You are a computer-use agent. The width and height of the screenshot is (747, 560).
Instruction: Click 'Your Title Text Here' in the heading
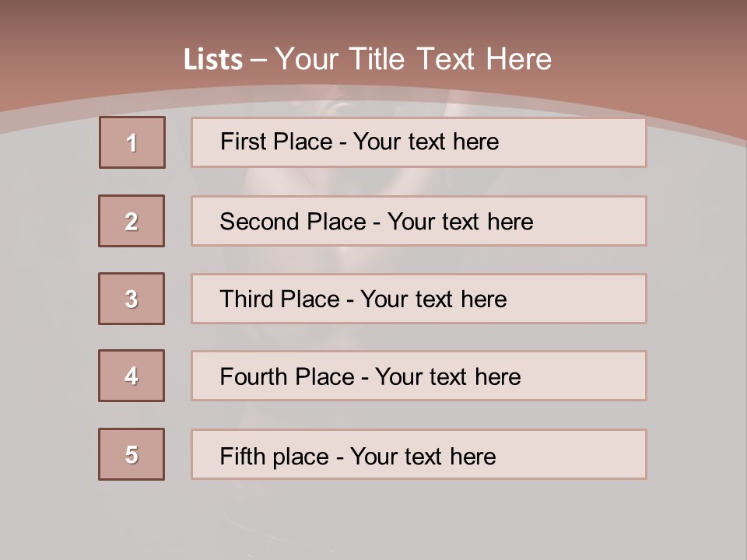[x=413, y=59]
